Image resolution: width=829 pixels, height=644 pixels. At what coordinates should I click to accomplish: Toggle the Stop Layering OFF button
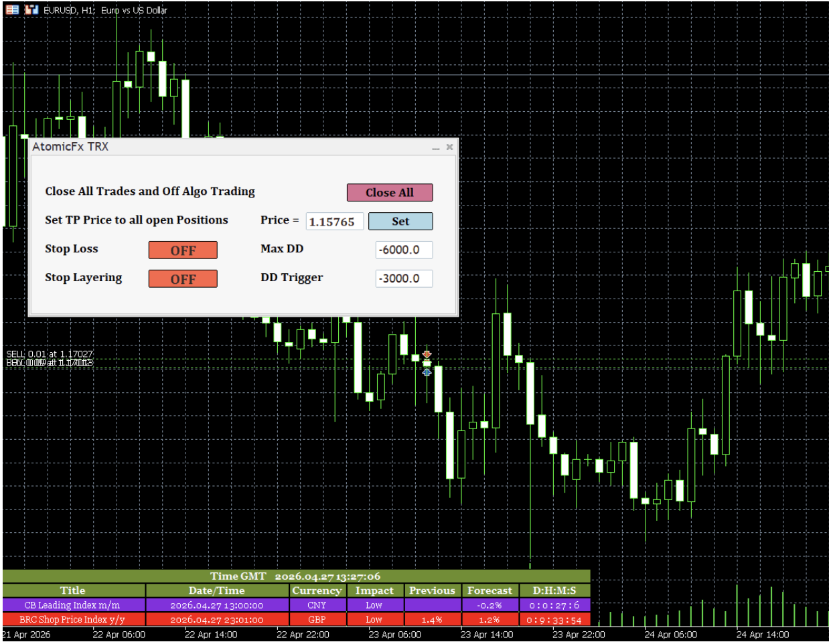183,278
